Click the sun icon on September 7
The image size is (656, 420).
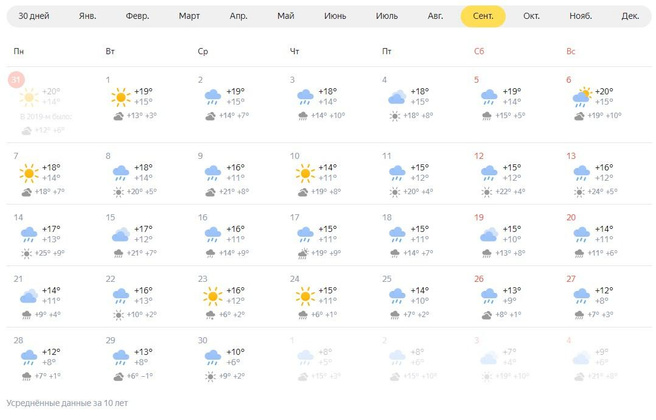(29, 172)
